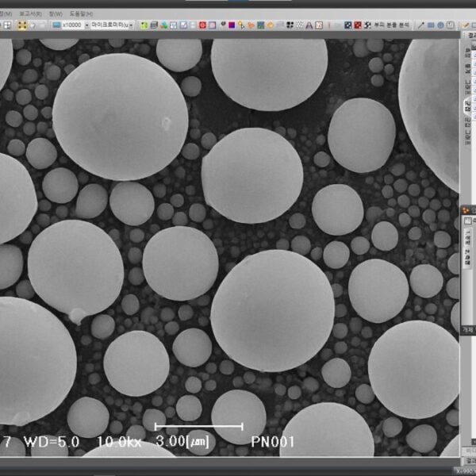The height and width of the screenshot is (476, 476).
Task: Click the large sphere in image center
Action: pos(271,309)
